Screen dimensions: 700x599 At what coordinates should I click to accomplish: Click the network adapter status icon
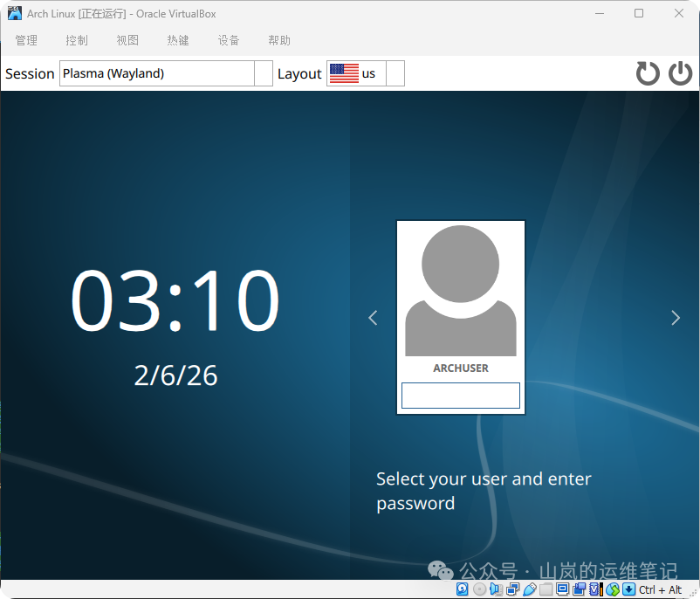(513, 589)
